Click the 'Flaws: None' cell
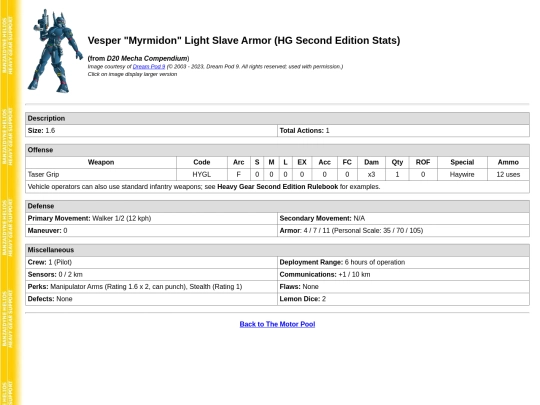 coord(403,287)
